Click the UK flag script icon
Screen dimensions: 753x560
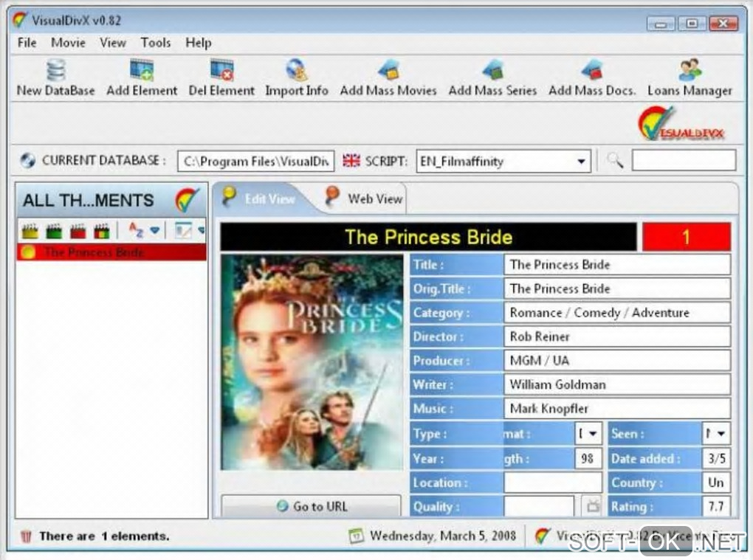[x=351, y=160]
